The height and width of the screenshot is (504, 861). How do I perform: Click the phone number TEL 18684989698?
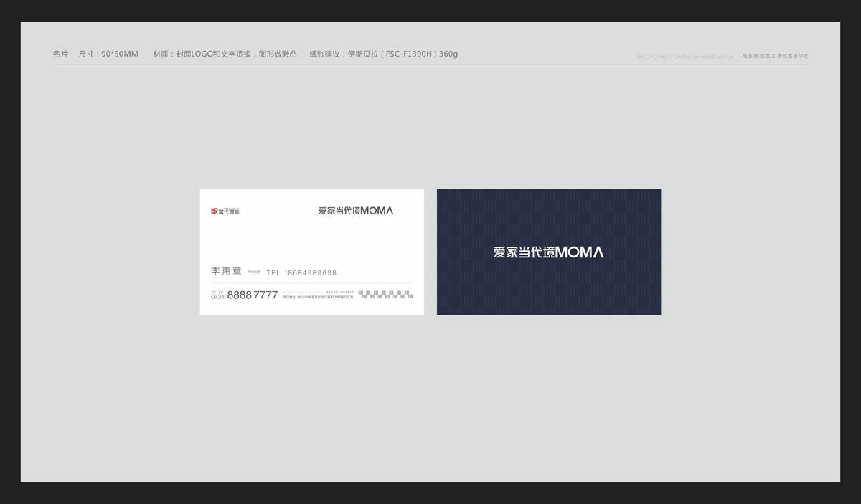301,273
